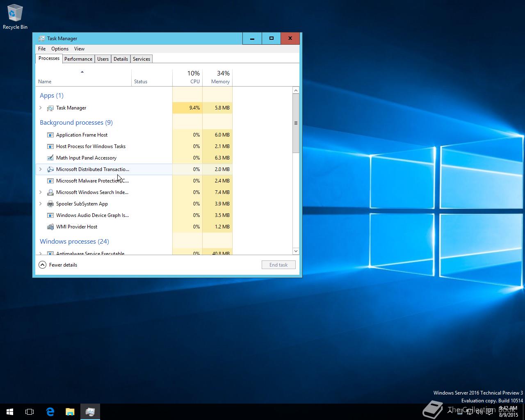Switch to the Performance tab
Screen dimensions: 525x420
78,59
